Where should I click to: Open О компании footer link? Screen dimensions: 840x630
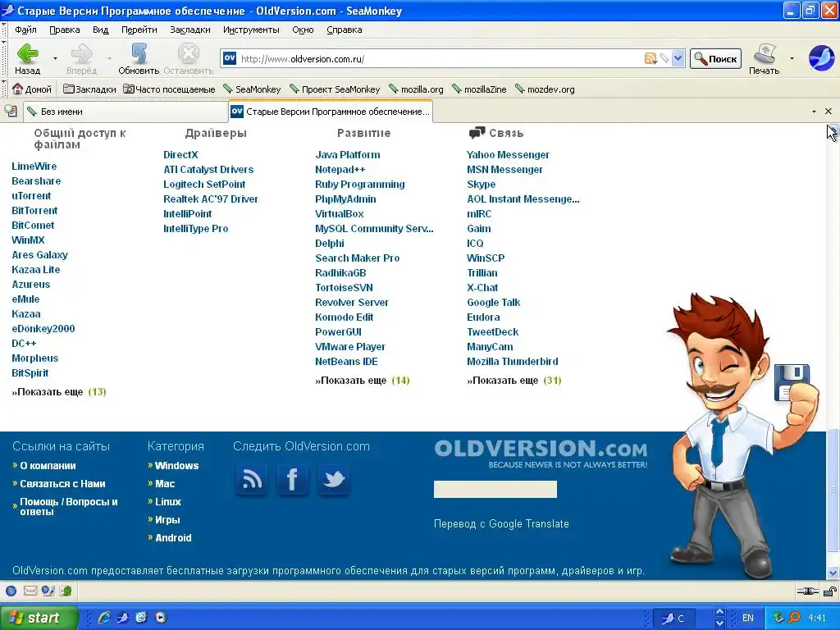point(48,466)
